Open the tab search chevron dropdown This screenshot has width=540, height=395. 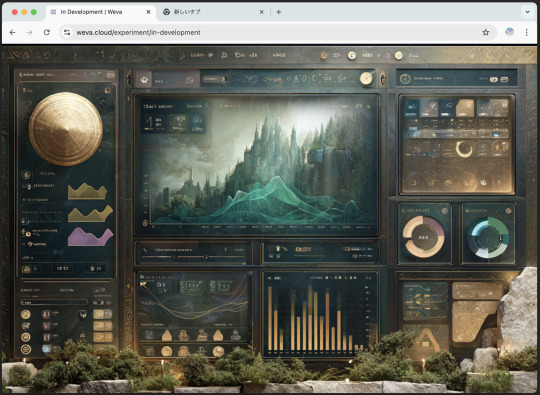[x=527, y=12]
